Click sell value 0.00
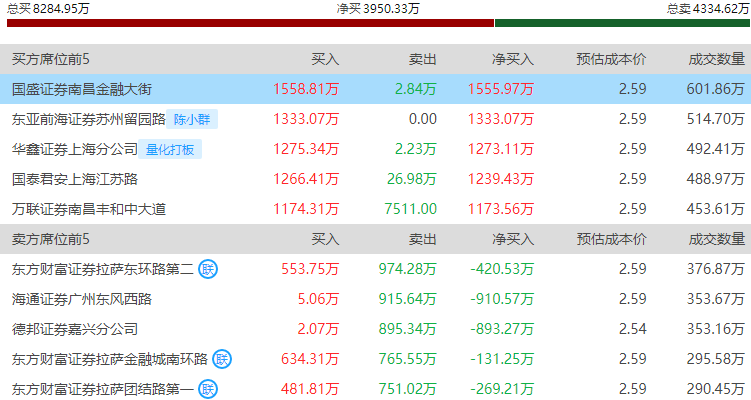 pos(422,119)
